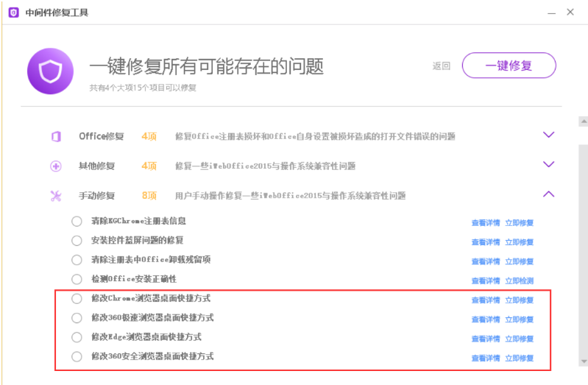The image size is (588, 385).
Task: Select radio for 清除KGChrome注册表信息
Action: 77,222
